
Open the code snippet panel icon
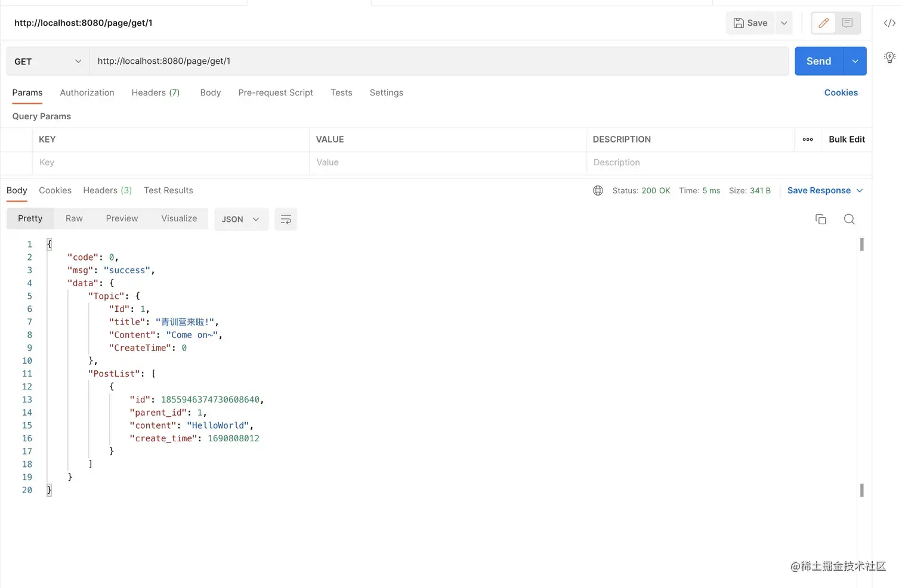click(889, 23)
